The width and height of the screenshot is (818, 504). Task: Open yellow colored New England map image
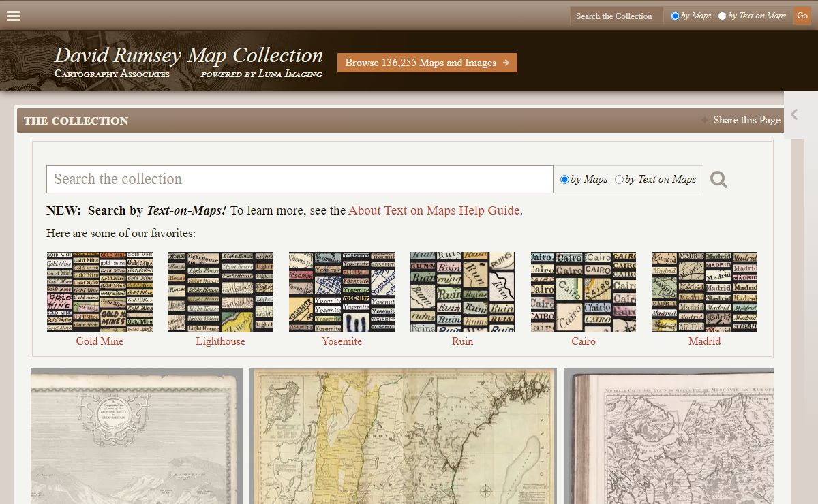tap(403, 436)
